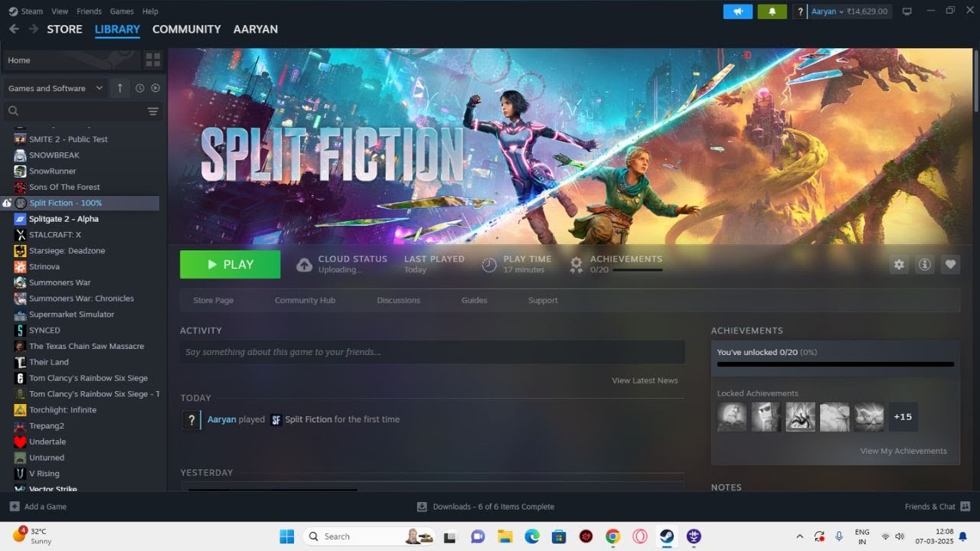Select STALCRAFT: X in library
The height and width of the screenshot is (551, 980).
tap(55, 235)
